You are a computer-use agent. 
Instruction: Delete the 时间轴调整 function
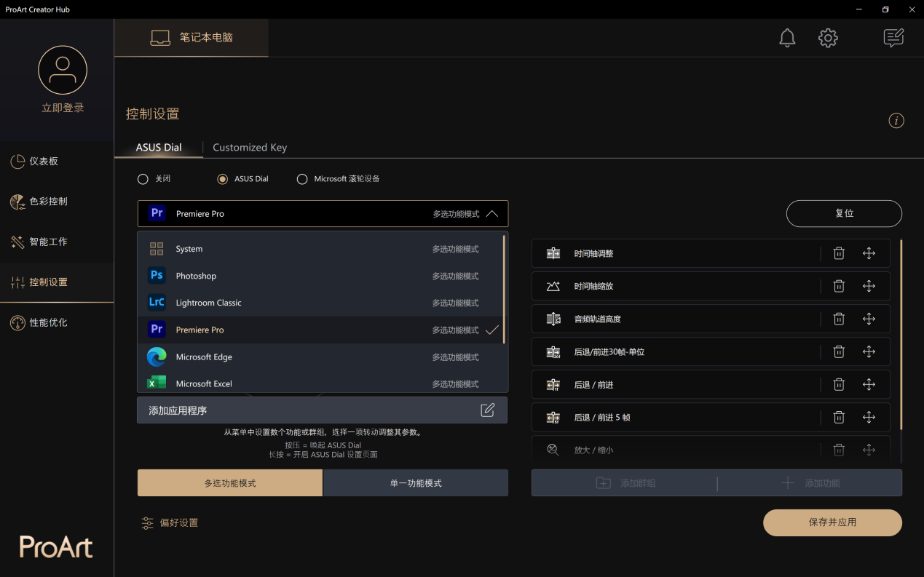pyautogui.click(x=839, y=253)
